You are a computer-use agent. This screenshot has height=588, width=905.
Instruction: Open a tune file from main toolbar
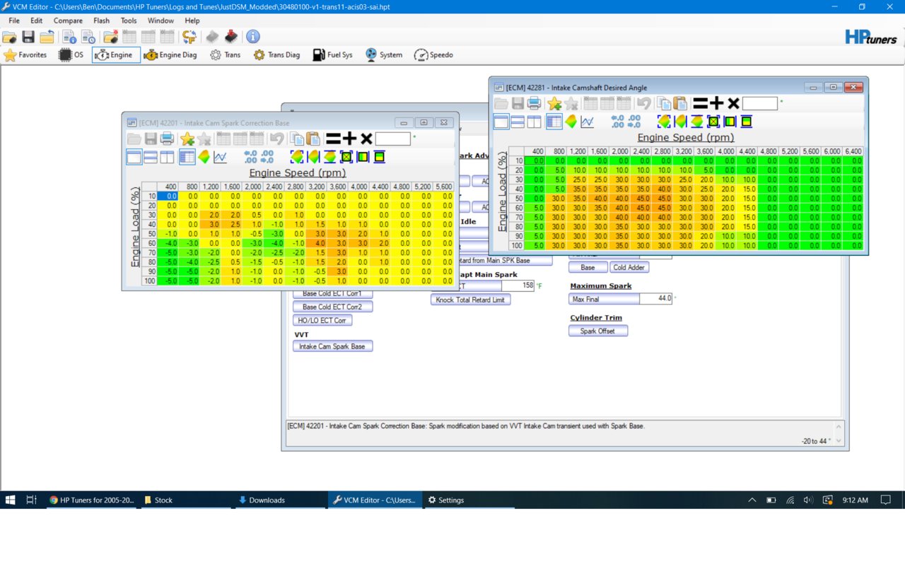[x=10, y=37]
